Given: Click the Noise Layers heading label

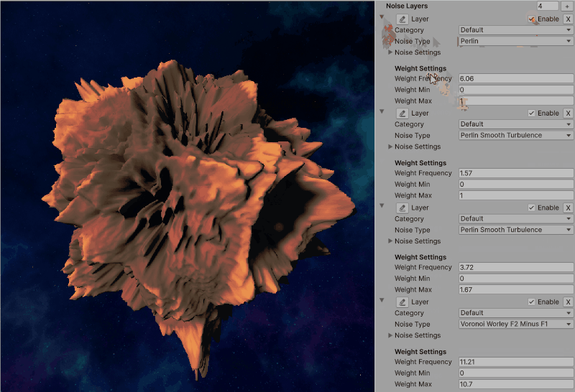Looking at the screenshot, I should point(407,6).
